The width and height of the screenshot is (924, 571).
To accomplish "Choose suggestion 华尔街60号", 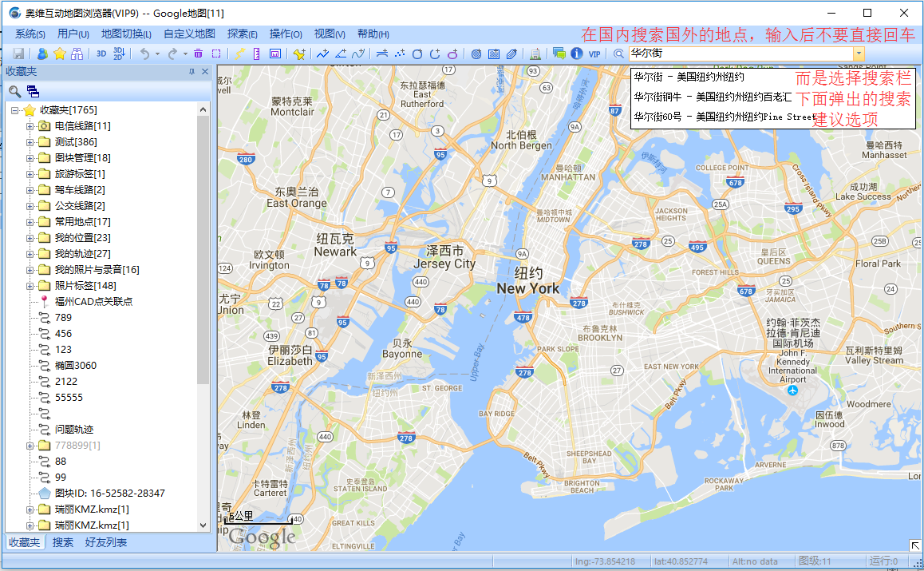I will [x=724, y=117].
